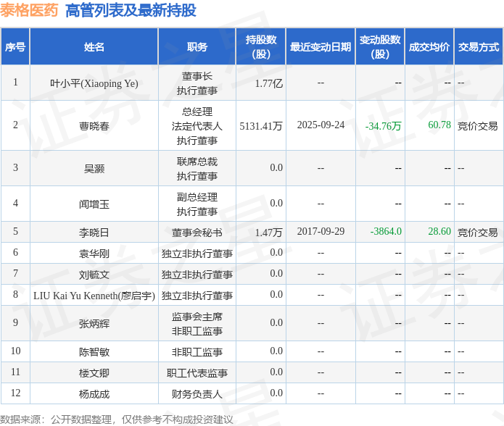
Task: Click the name 曹晓春
Action: point(94,126)
